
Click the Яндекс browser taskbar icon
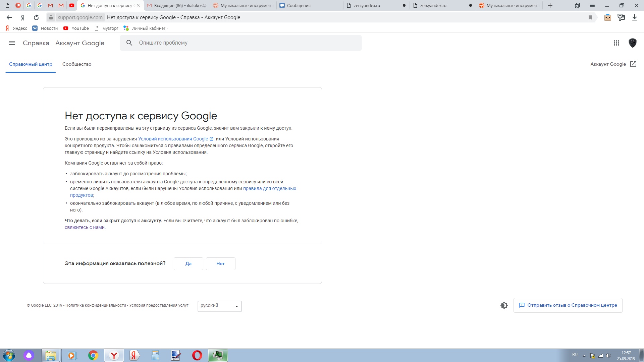click(x=114, y=355)
